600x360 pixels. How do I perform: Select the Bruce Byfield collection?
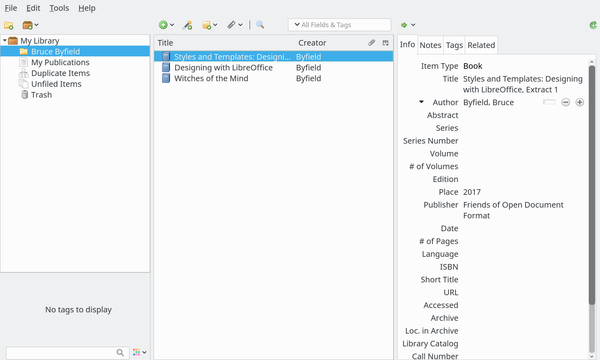(x=75, y=51)
